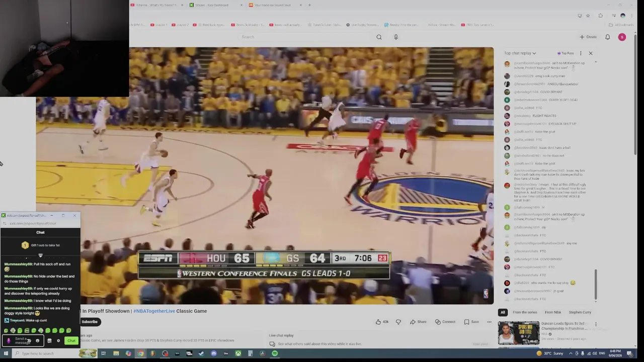The width and height of the screenshot is (644, 362).
Task: Open the YouTube account avatar menu
Action: pos(622,37)
